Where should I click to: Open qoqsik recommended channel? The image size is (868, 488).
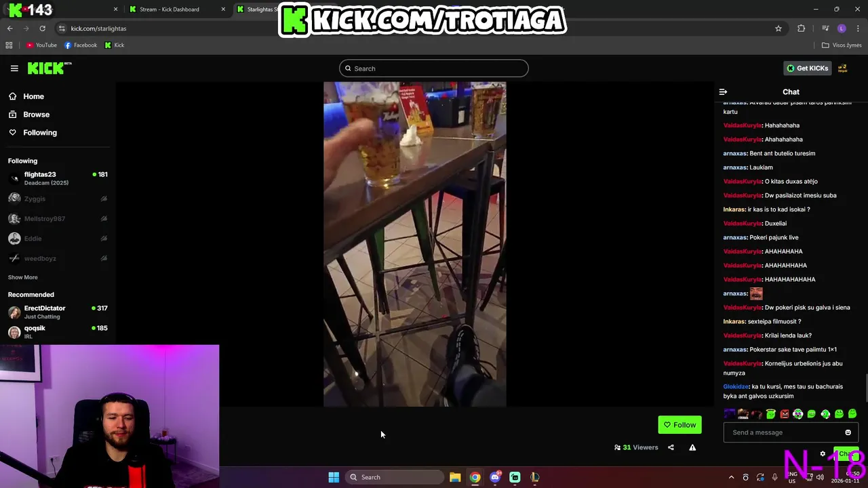point(58,331)
